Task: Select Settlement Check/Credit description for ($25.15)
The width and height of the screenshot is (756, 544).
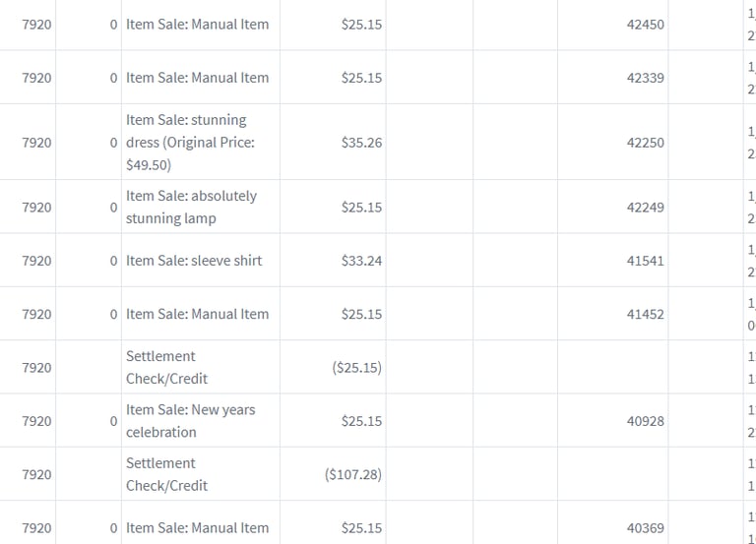Action: 166,367
